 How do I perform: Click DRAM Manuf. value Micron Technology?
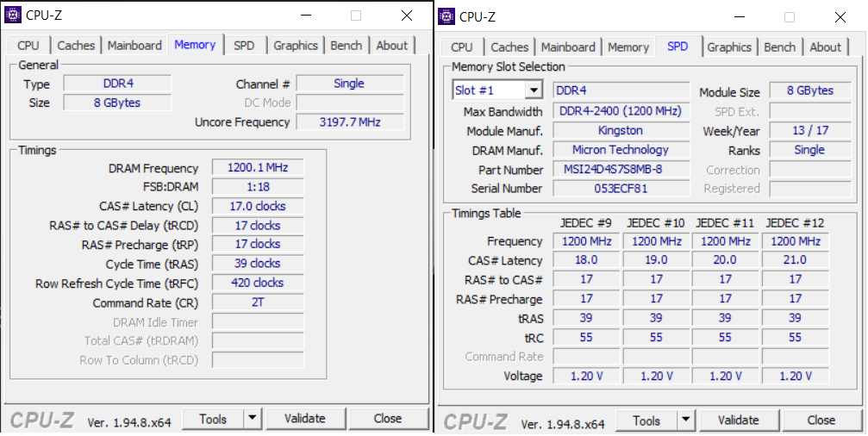(621, 150)
